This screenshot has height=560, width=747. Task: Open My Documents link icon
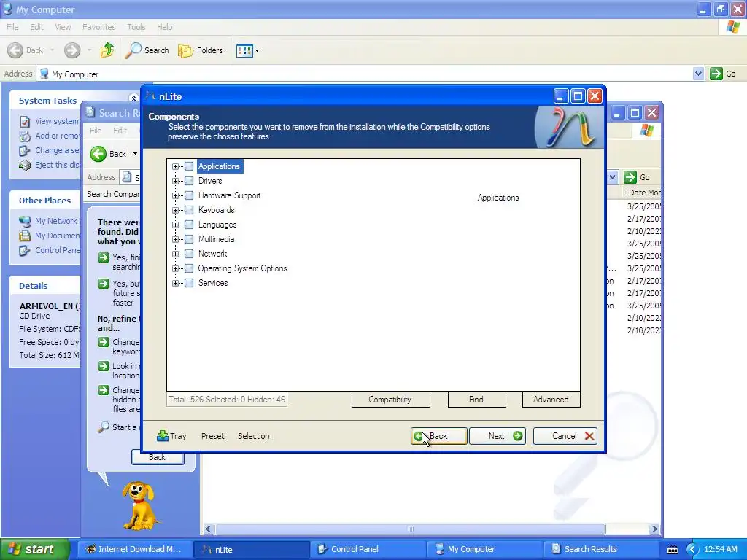[25, 236]
